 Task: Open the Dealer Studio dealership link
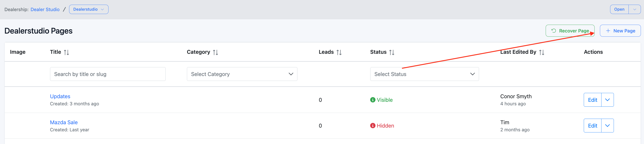click(x=45, y=10)
